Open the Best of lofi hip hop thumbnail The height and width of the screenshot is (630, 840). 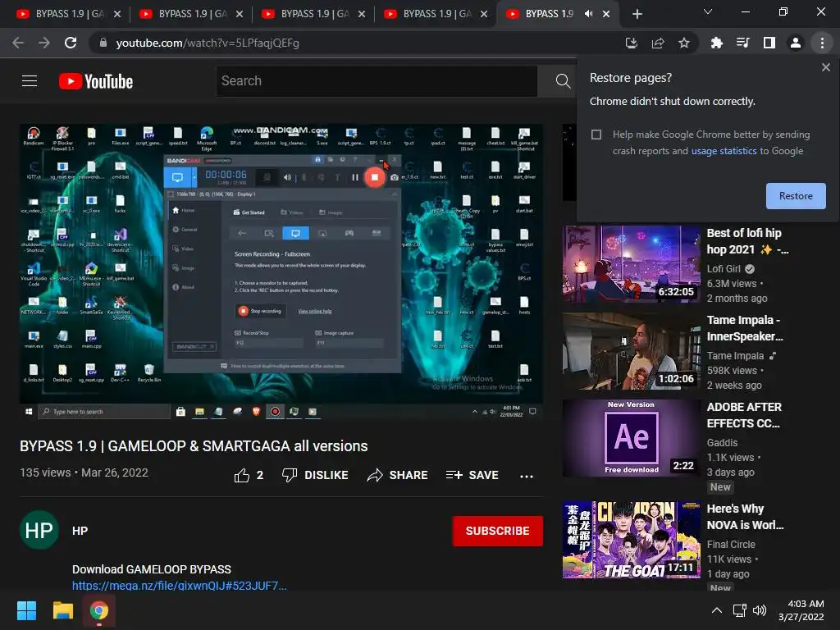[631, 264]
